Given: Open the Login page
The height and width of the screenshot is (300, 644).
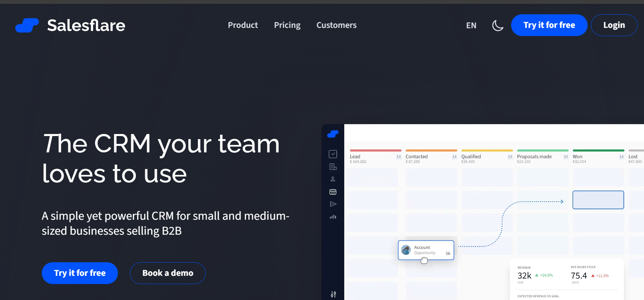Looking at the screenshot, I should point(614,25).
